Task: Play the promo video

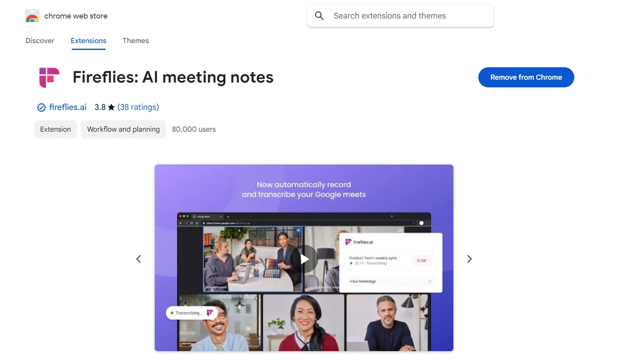Action: 305,259
